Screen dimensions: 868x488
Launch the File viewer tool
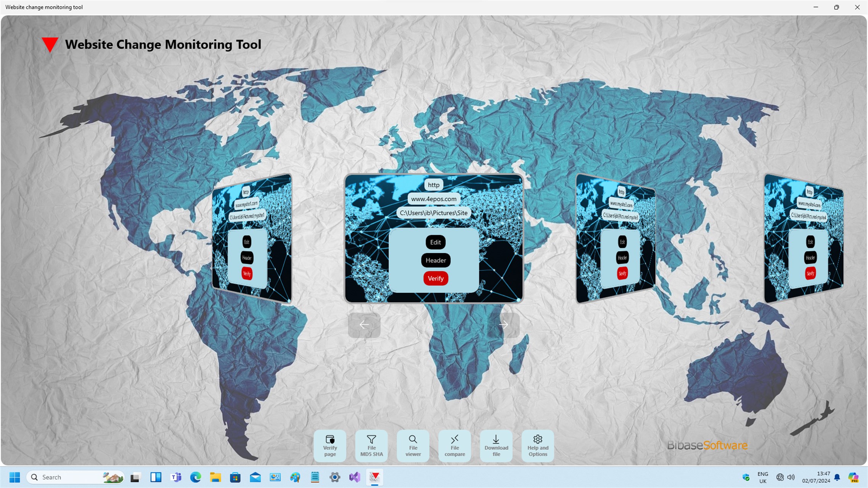[413, 446]
